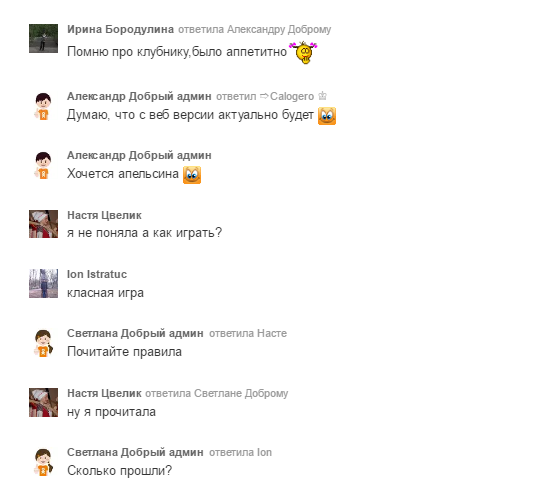Open Ion Istratuc's avatar photo
The width and height of the screenshot is (550, 497).
(x=43, y=283)
